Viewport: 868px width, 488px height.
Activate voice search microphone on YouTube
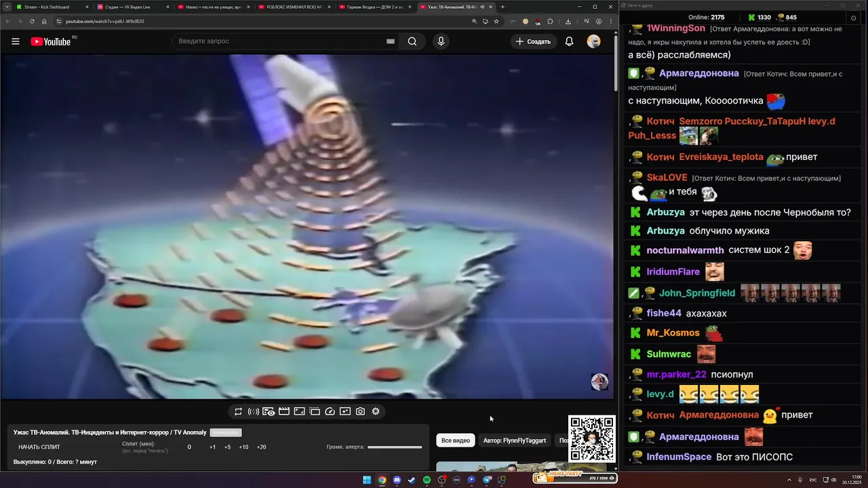point(441,41)
